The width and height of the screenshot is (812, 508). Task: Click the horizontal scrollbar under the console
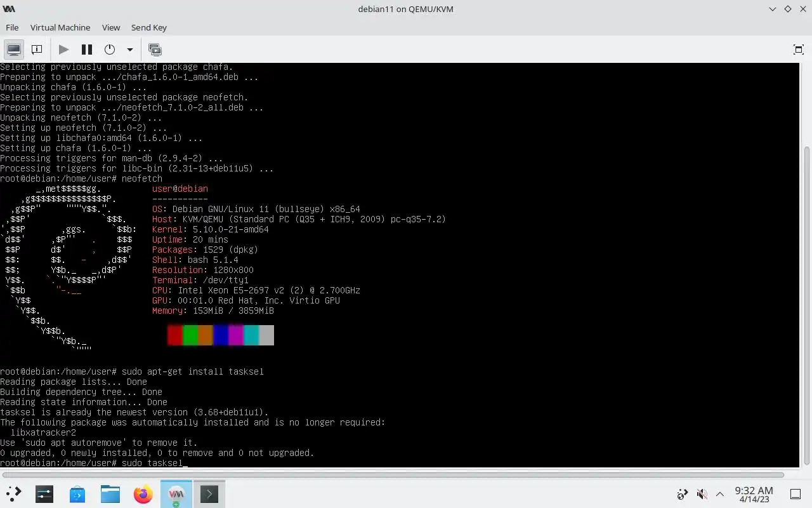393,474
